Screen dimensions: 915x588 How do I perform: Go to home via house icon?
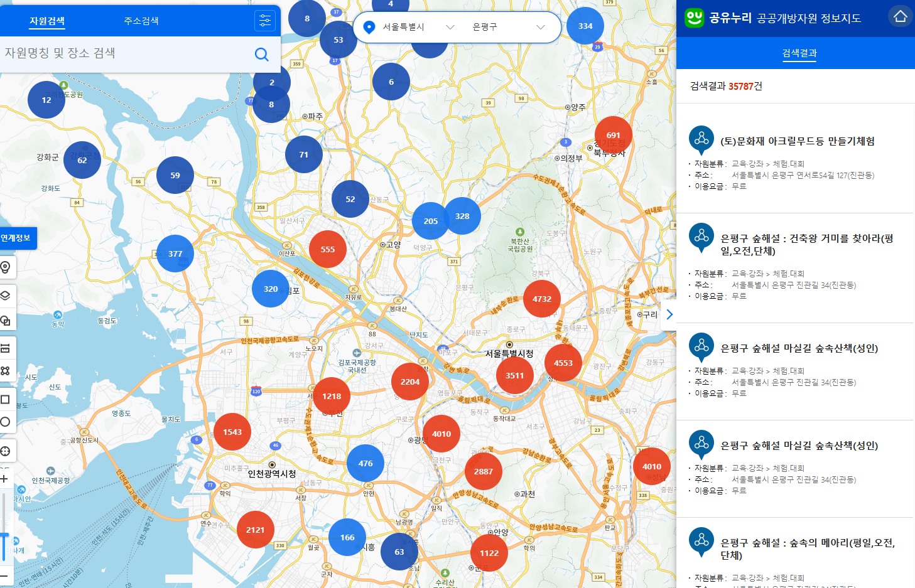point(901,16)
